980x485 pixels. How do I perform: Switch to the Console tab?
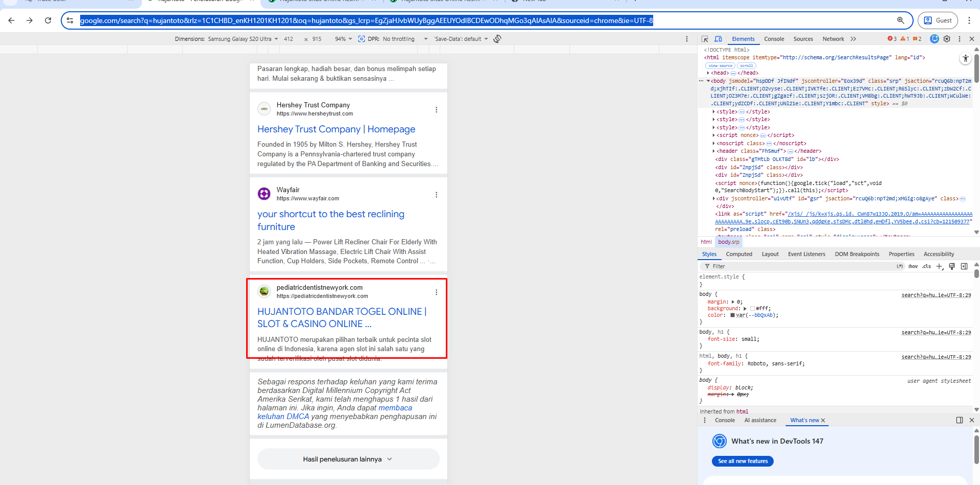(774, 39)
